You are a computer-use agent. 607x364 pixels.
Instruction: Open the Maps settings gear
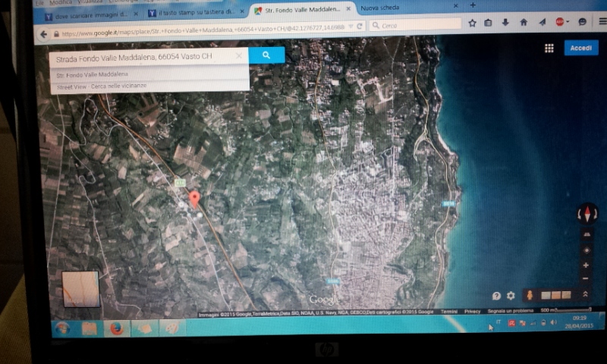click(511, 296)
